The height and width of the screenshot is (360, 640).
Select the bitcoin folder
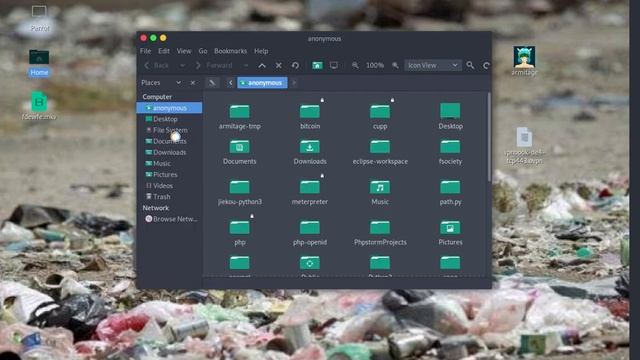click(310, 116)
